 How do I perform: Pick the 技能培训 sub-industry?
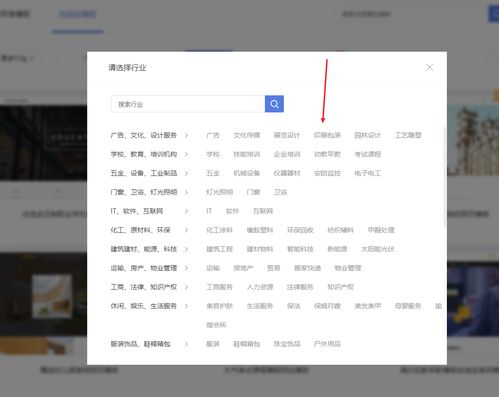[246, 154]
